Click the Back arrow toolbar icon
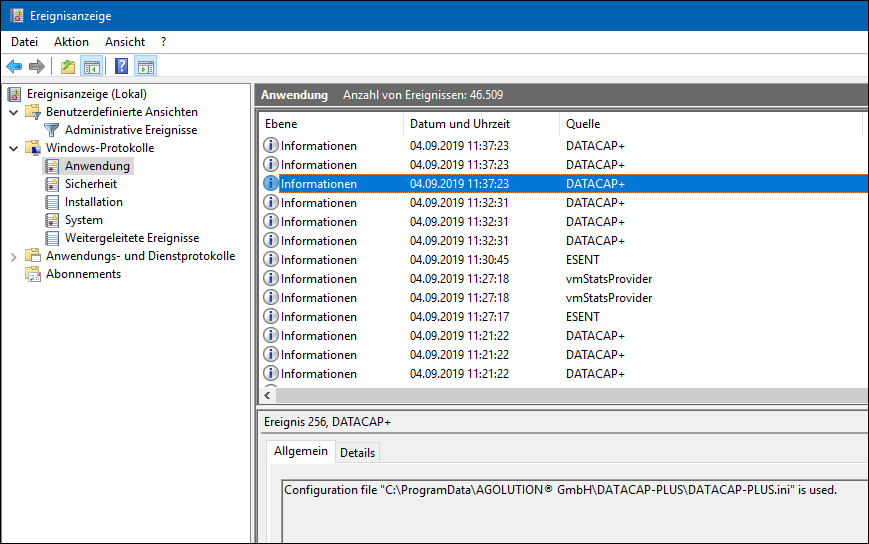 [x=14, y=67]
